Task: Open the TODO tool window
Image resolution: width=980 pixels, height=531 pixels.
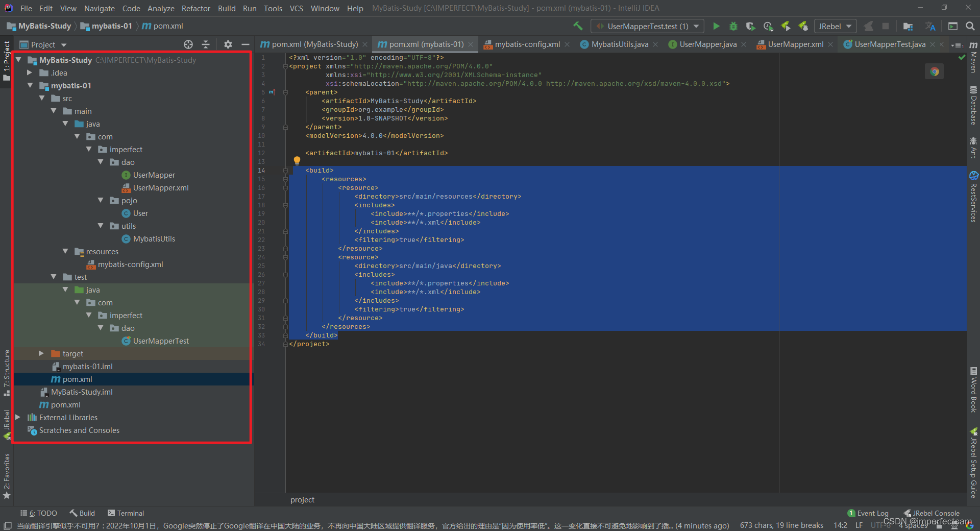Action: point(39,513)
